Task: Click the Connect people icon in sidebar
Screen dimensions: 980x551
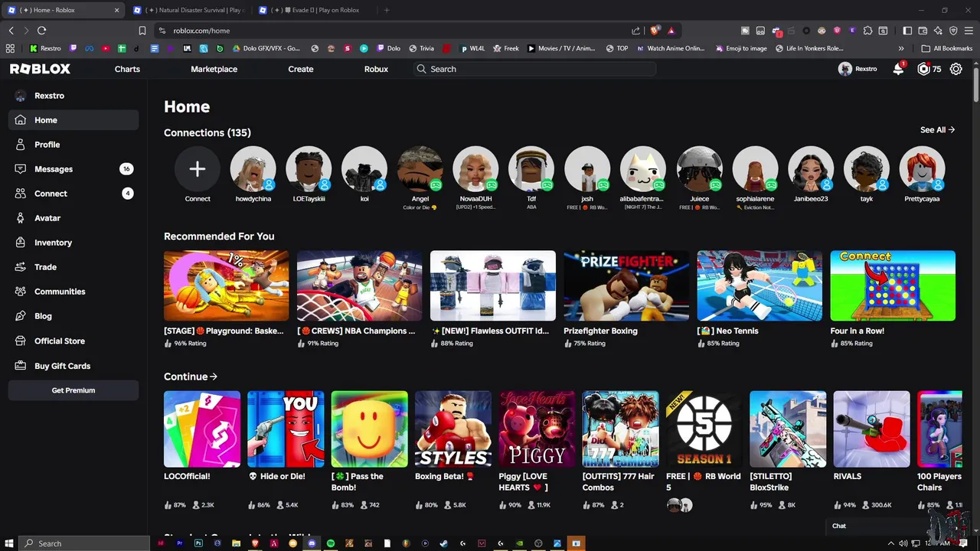Action: (x=20, y=194)
